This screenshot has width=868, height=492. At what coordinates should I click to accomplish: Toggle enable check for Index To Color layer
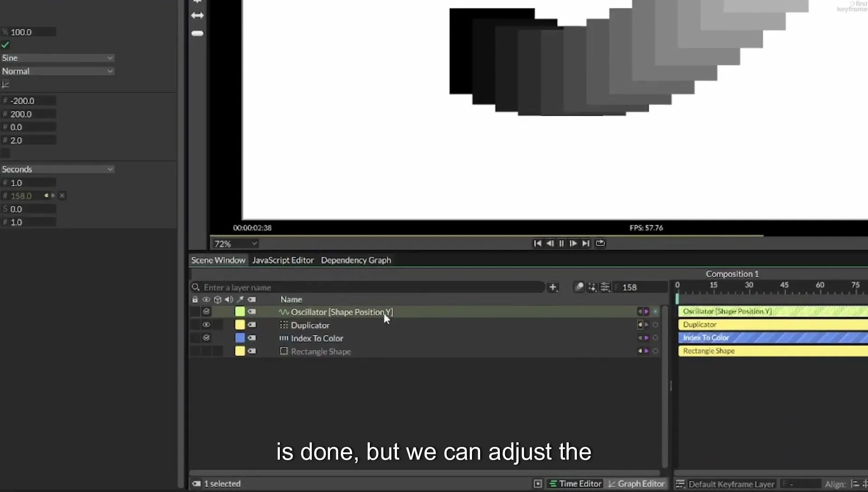tap(206, 338)
